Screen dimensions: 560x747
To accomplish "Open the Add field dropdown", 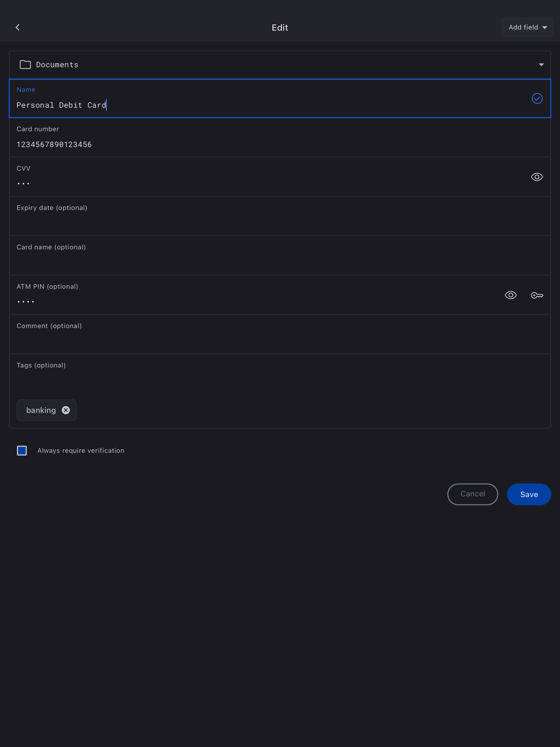I will pos(527,27).
